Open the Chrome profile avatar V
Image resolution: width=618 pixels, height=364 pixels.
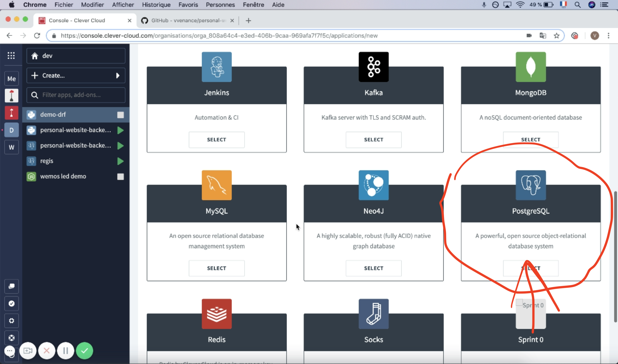coord(594,36)
